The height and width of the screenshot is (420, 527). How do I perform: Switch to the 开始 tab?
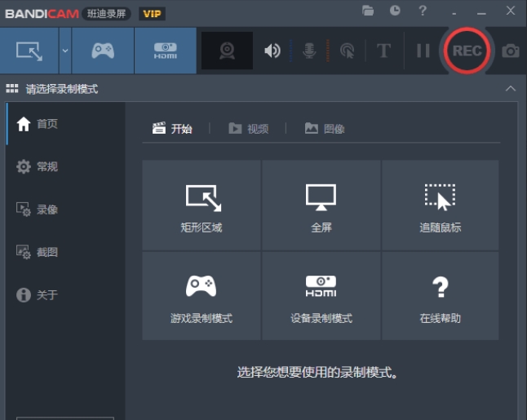tap(172, 128)
